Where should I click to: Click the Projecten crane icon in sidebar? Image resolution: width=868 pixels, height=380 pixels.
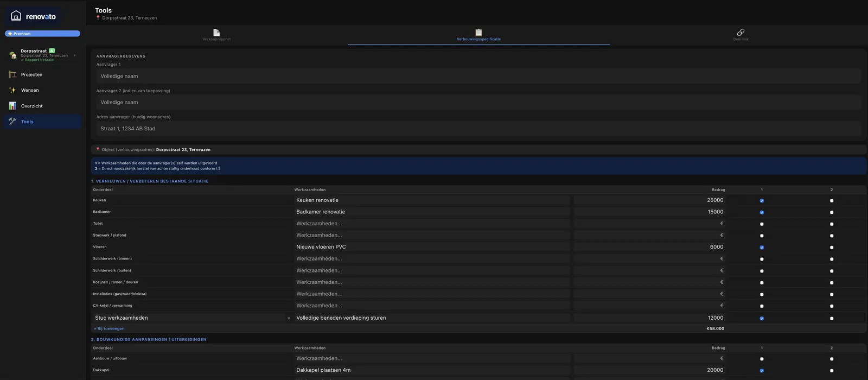tap(12, 74)
